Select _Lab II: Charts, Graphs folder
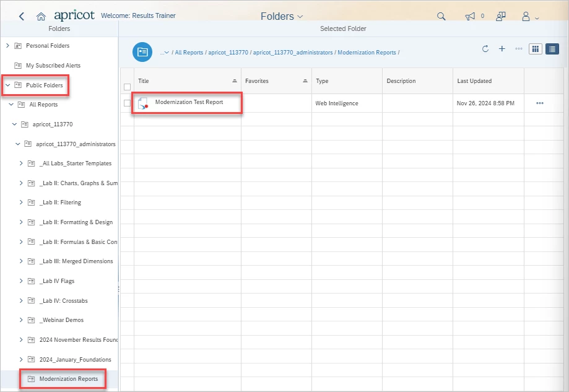Screen dimensions: 569x392 tap(79, 183)
